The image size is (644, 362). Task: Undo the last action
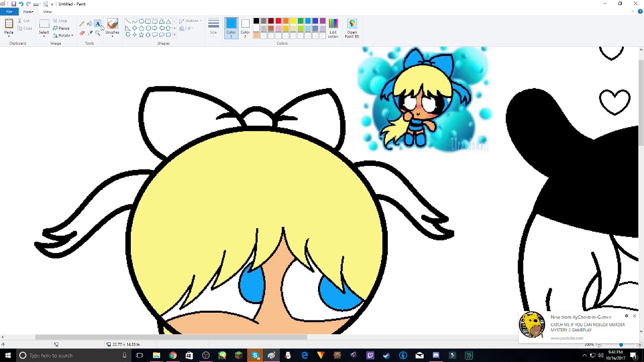coord(21,4)
